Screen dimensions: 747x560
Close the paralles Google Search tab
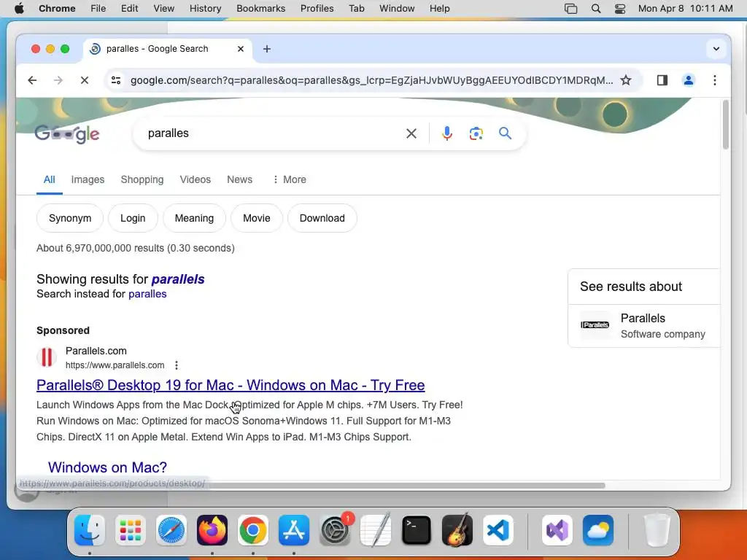tap(241, 49)
